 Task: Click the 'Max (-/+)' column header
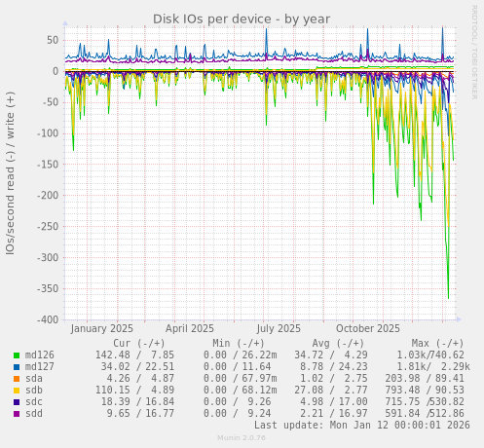(x=437, y=344)
